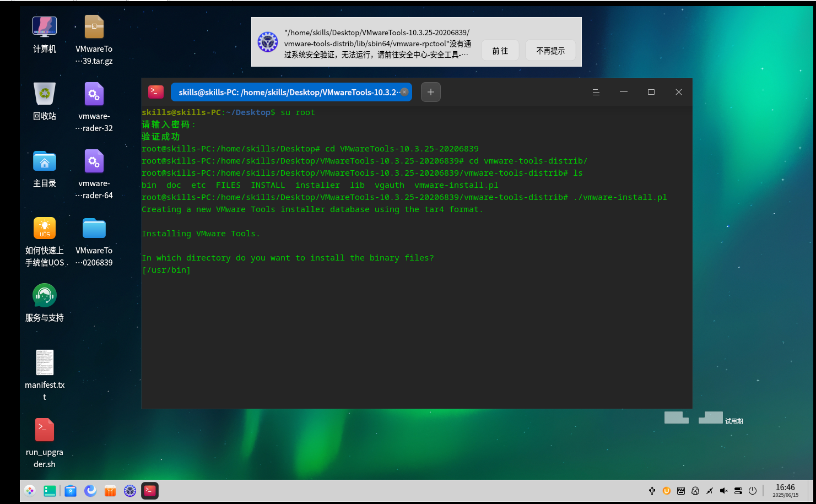Open manifest.txt from the desktop
Viewport: 816px width, 504px height.
(44, 362)
